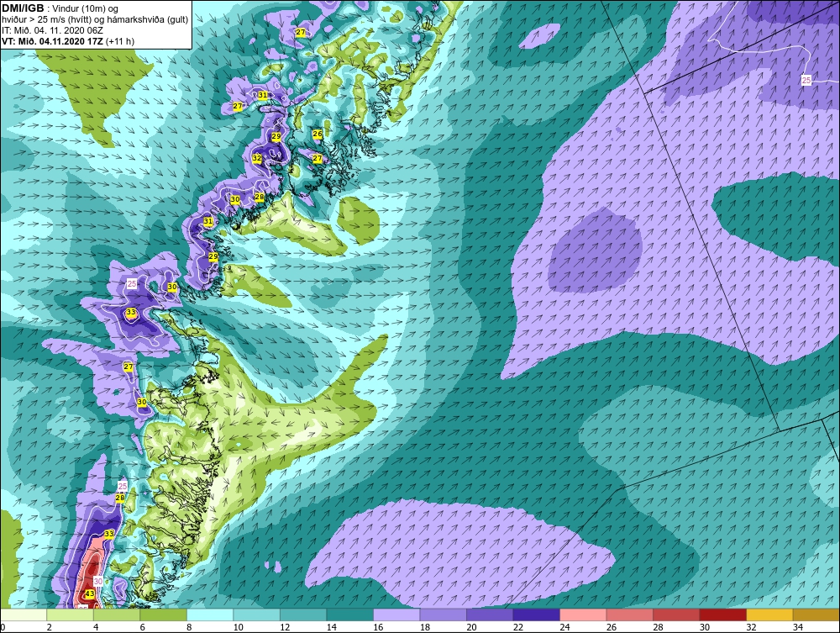
Task: Click the 18–20 m/s purple legend swatch
Action: coord(443,615)
